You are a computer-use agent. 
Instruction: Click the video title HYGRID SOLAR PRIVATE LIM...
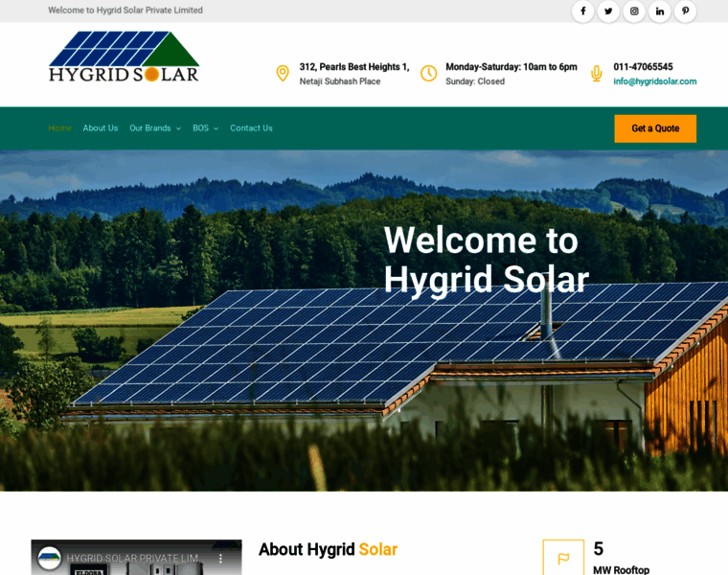(133, 559)
